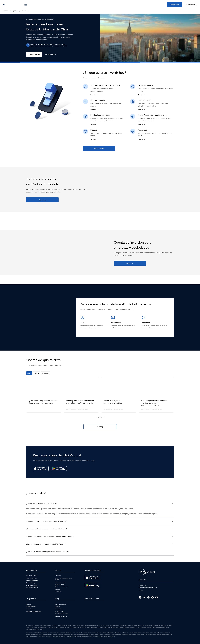Viewport: 200px width, 644px height.
Task: Click the AutoInvest icon
Action: coord(133,131)
